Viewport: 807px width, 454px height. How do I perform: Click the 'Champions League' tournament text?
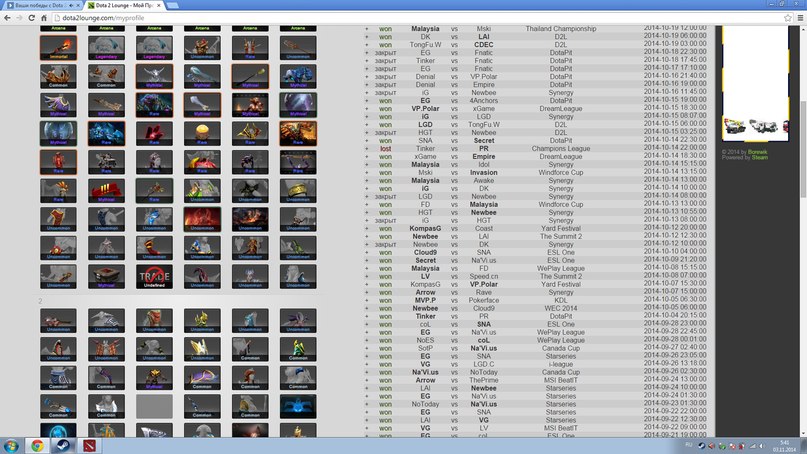[x=561, y=149]
